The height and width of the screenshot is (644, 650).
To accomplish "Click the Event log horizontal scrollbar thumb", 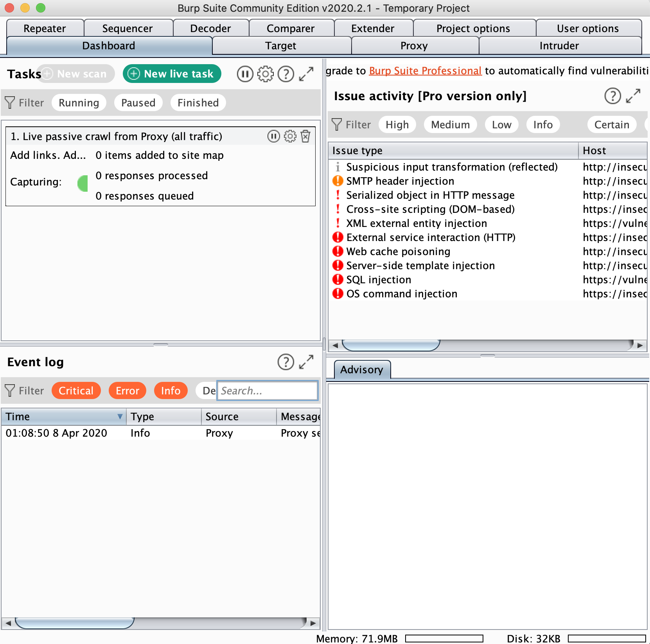I will [74, 623].
